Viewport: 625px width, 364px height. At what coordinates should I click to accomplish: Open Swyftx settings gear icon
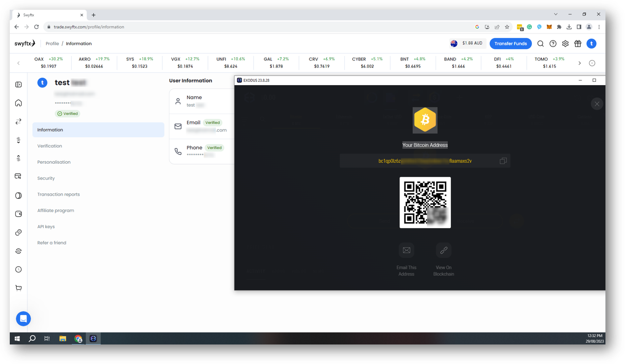(x=565, y=44)
